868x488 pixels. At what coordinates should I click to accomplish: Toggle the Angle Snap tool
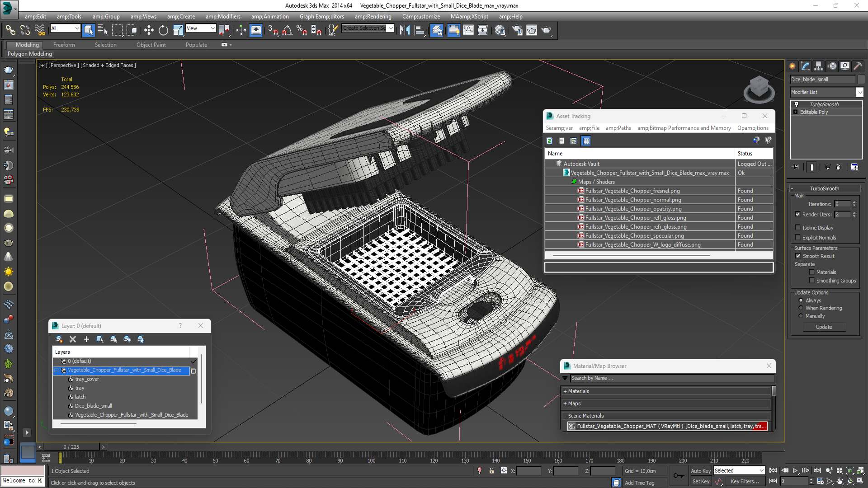click(x=287, y=30)
